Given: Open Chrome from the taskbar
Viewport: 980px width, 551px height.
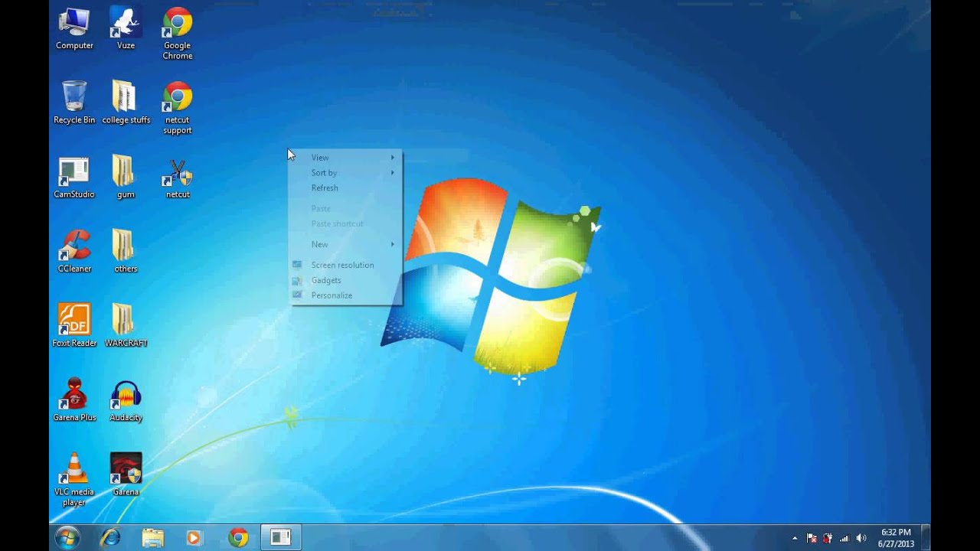Looking at the screenshot, I should [x=238, y=538].
